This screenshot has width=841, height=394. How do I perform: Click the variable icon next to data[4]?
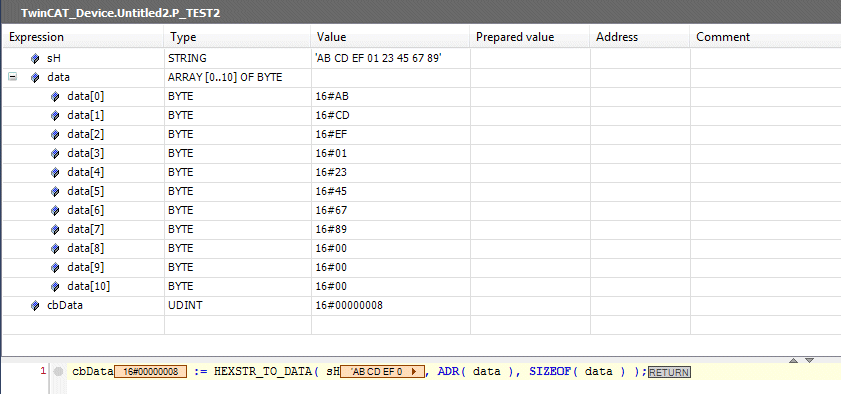coord(55,173)
